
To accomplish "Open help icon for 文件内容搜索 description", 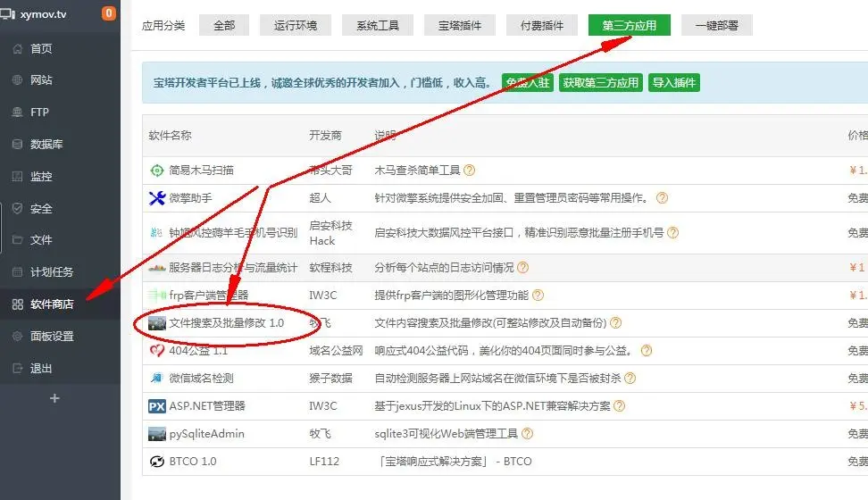I will click(615, 323).
